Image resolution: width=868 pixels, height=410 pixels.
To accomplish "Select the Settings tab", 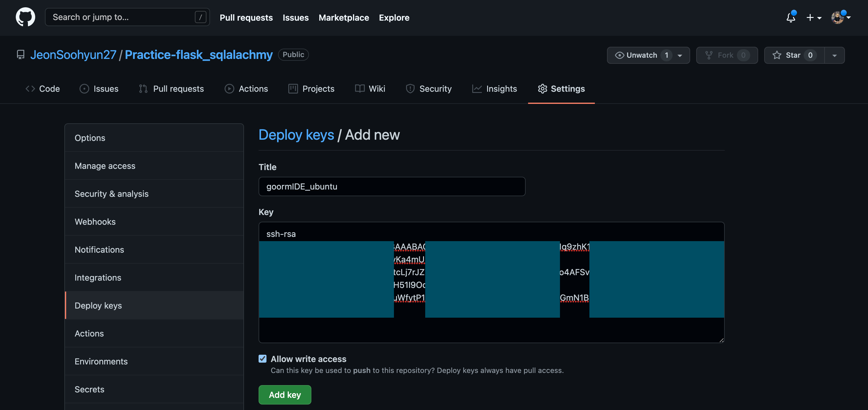I will (x=561, y=89).
